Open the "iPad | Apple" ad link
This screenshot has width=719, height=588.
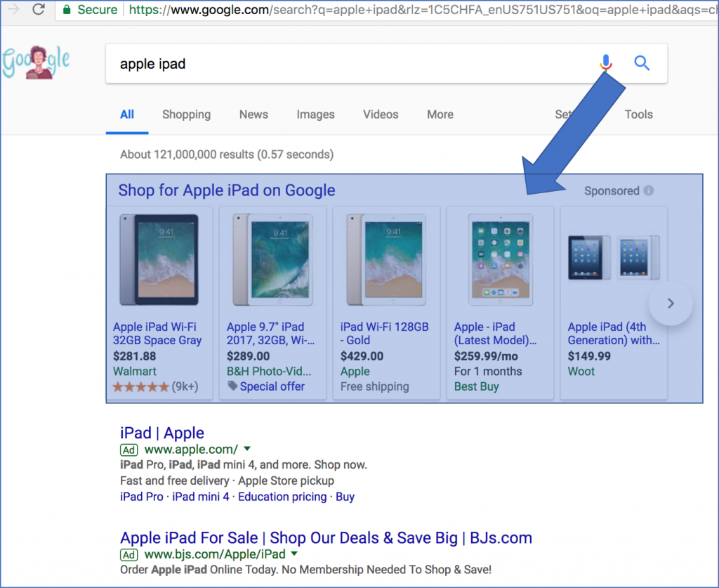(162, 433)
